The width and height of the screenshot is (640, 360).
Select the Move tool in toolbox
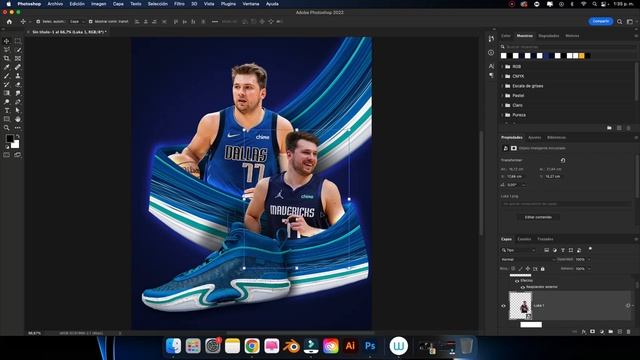[7, 41]
